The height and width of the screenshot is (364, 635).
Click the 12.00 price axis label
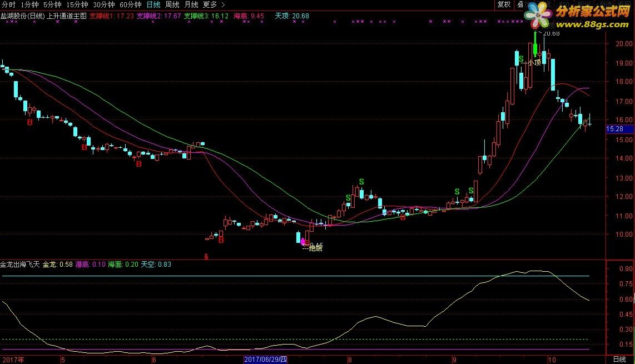point(624,197)
